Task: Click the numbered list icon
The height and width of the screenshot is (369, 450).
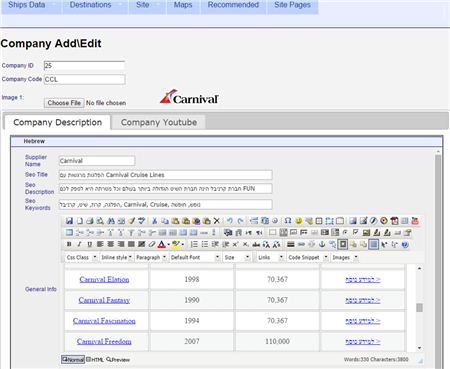Action: click(194, 244)
